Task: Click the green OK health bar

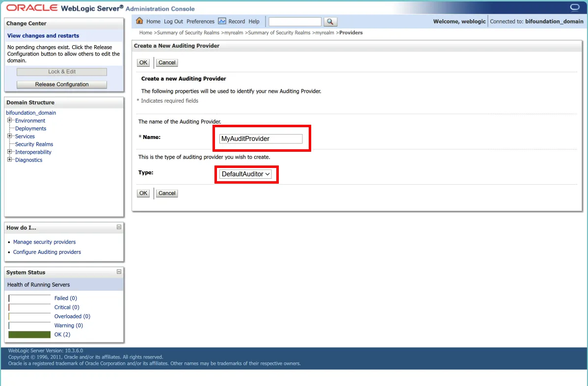Action: (29, 334)
